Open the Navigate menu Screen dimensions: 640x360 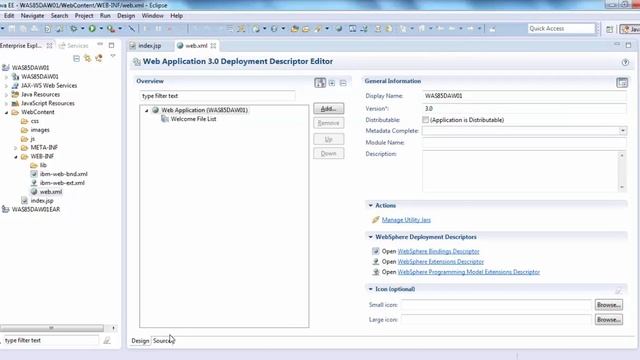[x=32, y=16]
